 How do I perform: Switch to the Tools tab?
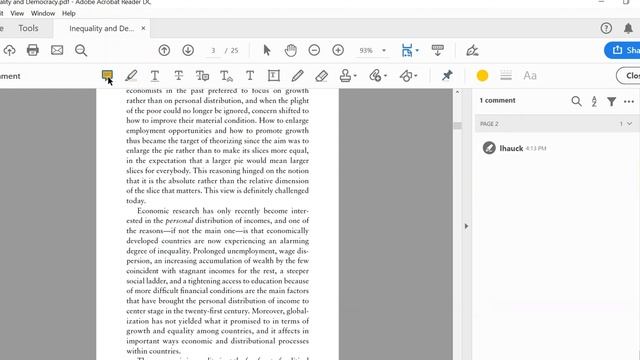point(28,28)
